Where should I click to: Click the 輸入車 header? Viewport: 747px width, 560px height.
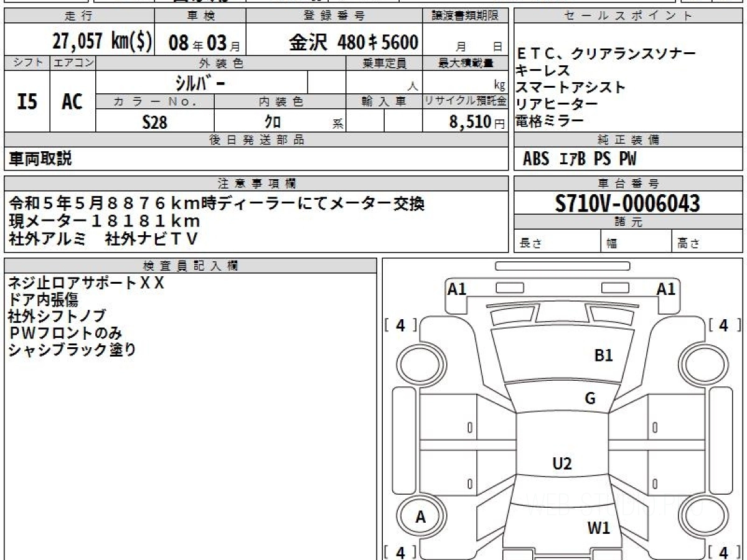point(384,101)
